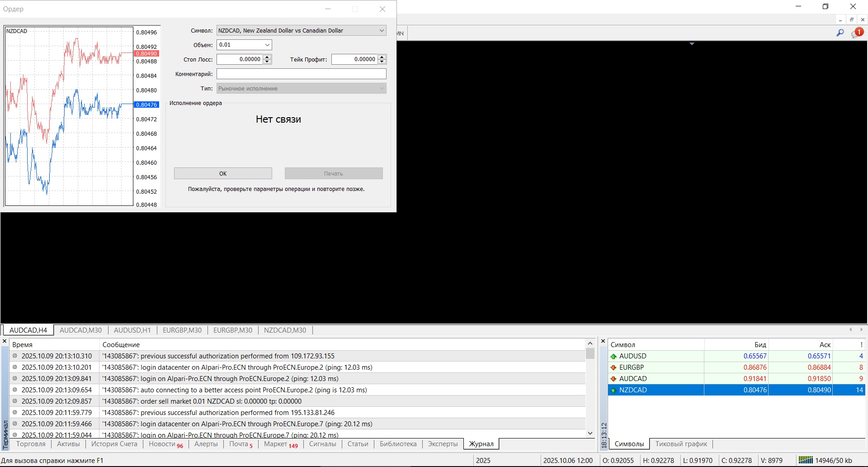
Task: Focus the Комментарий text field
Action: 302,74
